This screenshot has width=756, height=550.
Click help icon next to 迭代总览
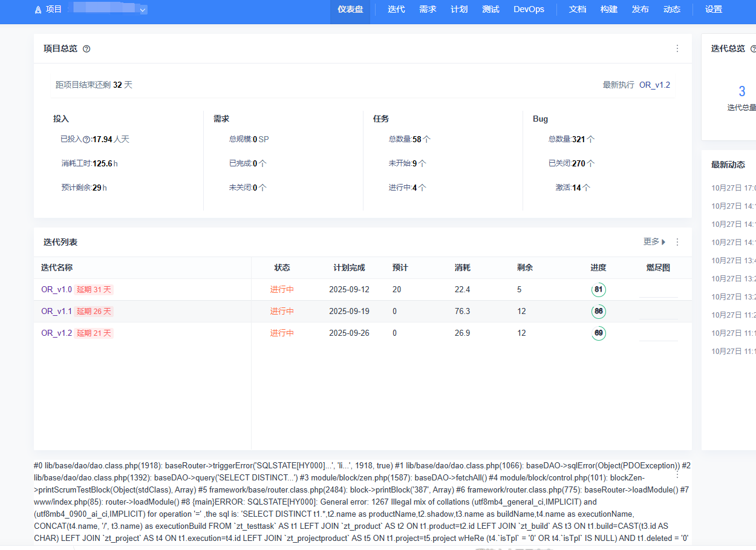point(753,49)
